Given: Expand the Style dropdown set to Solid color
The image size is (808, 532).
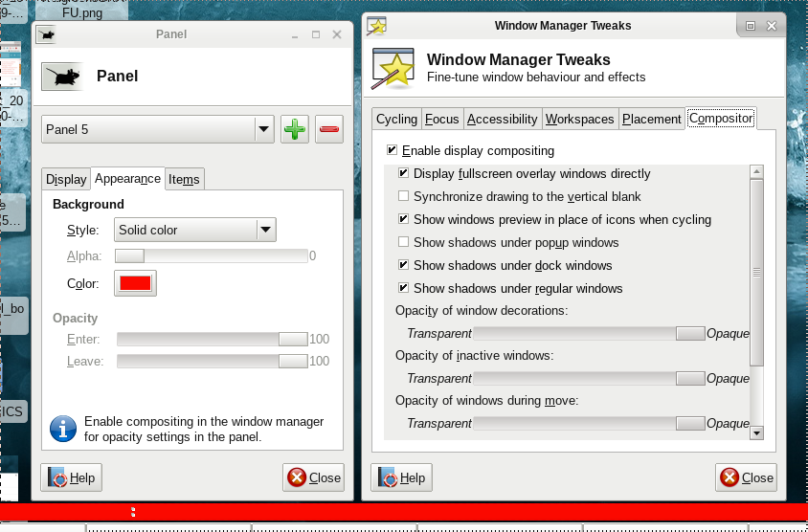Looking at the screenshot, I should coord(195,230).
